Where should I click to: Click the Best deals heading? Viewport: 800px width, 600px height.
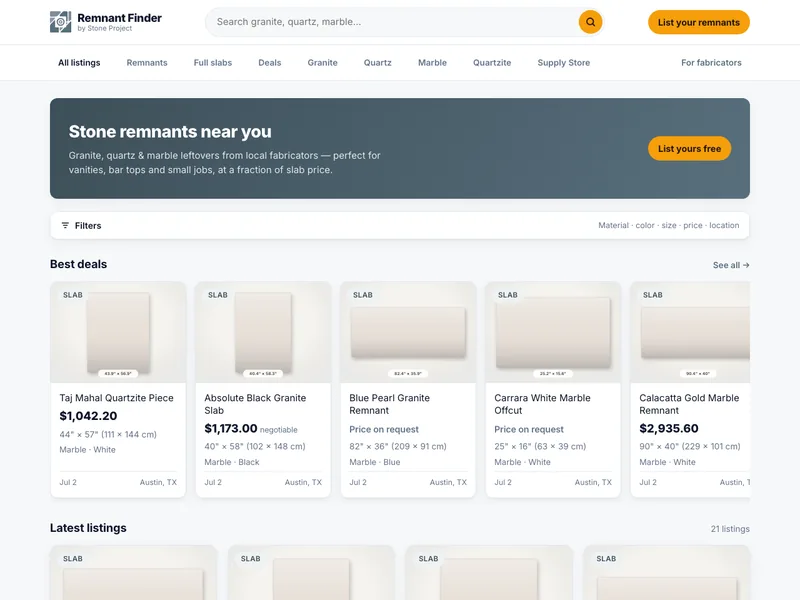point(79,264)
